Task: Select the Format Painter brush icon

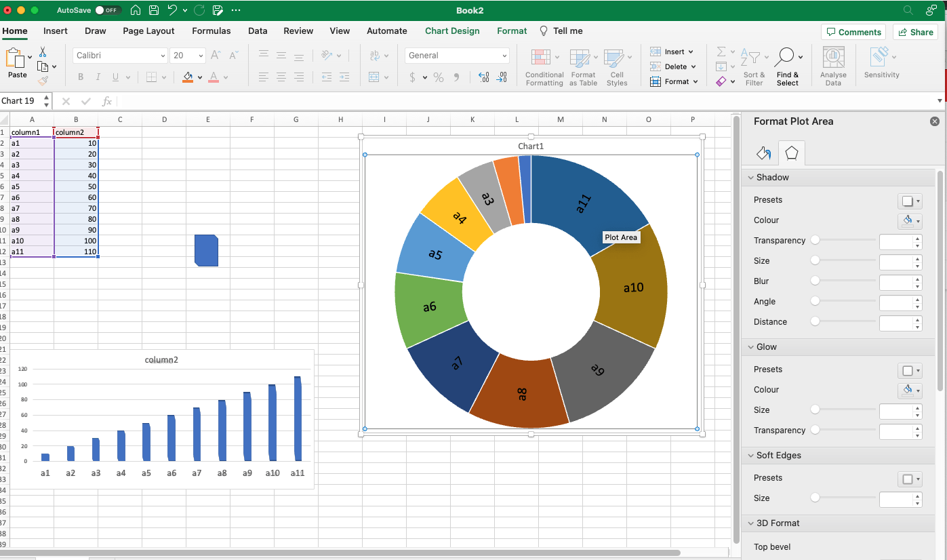Action: pos(43,81)
